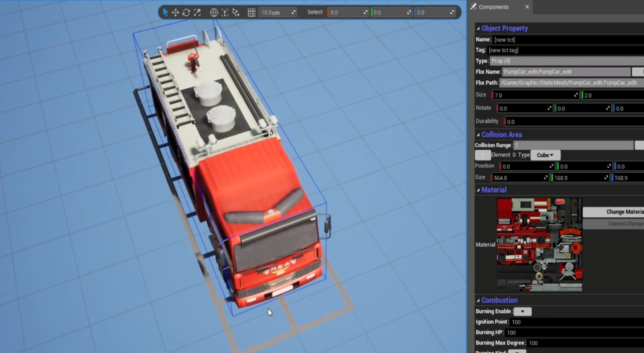Collapse the Combustion section

[478, 300]
